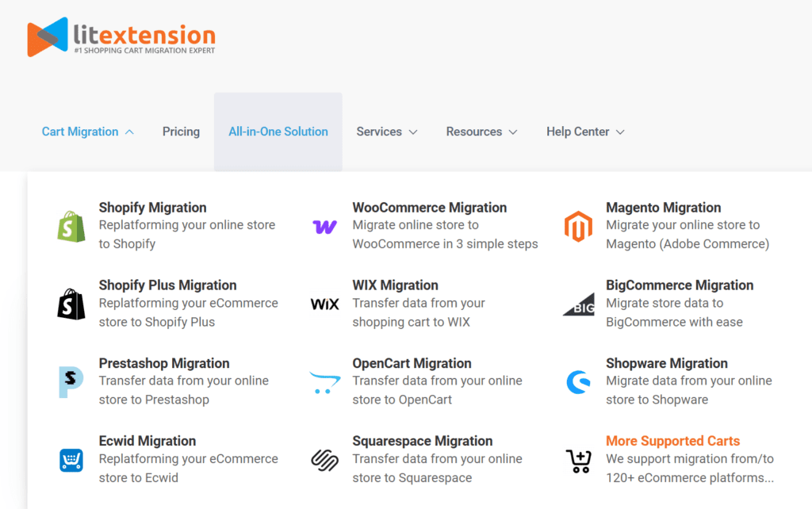Select the Prestashop P logo icon
Screen dimensions: 812x509
point(71,382)
